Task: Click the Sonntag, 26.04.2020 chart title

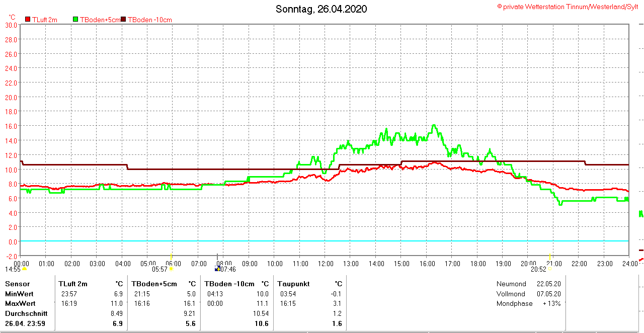Action: coord(321,9)
